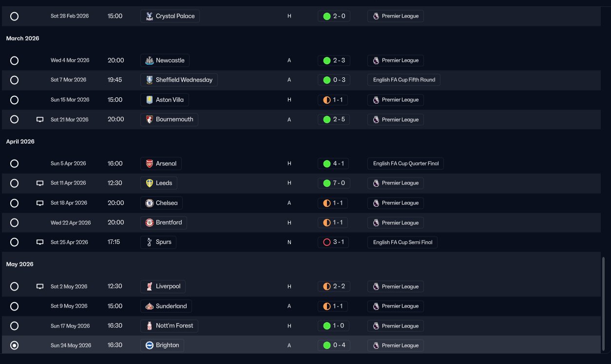Select the radio button for Crystal Palace fixture
This screenshot has width=611, height=364.
coord(15,16)
